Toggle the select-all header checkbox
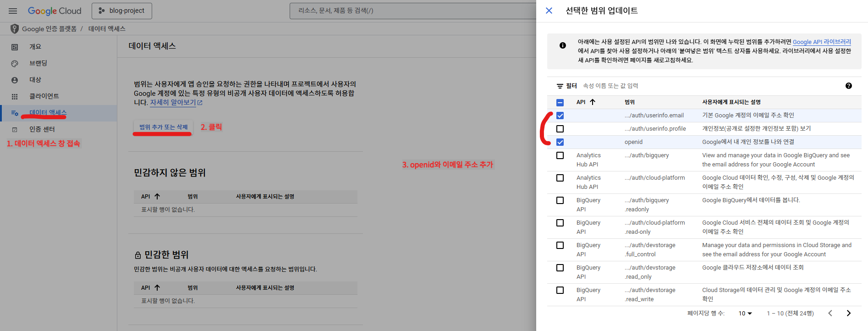The height and width of the screenshot is (331, 868). tap(560, 102)
